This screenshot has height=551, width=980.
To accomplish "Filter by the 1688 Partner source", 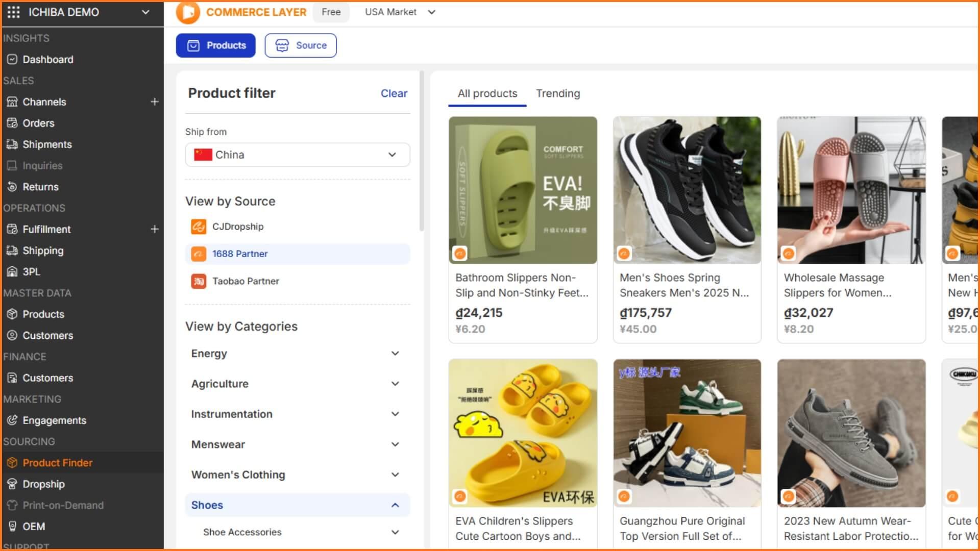I will tap(240, 254).
